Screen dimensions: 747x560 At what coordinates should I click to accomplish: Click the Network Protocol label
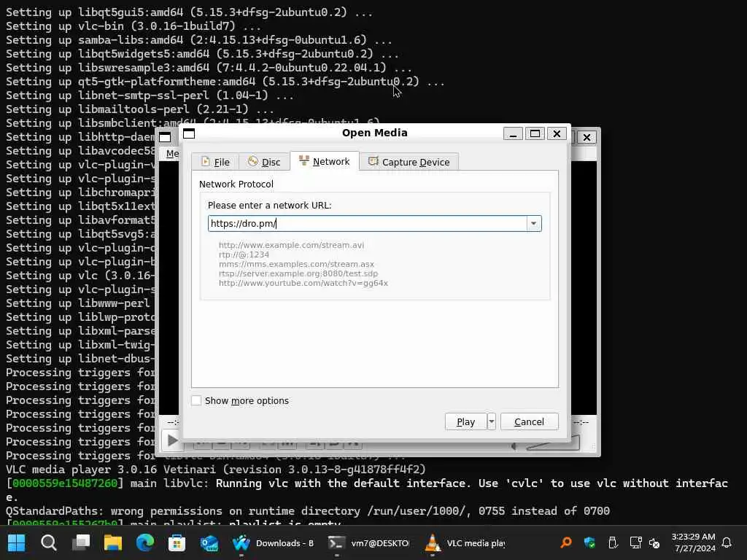click(x=236, y=184)
